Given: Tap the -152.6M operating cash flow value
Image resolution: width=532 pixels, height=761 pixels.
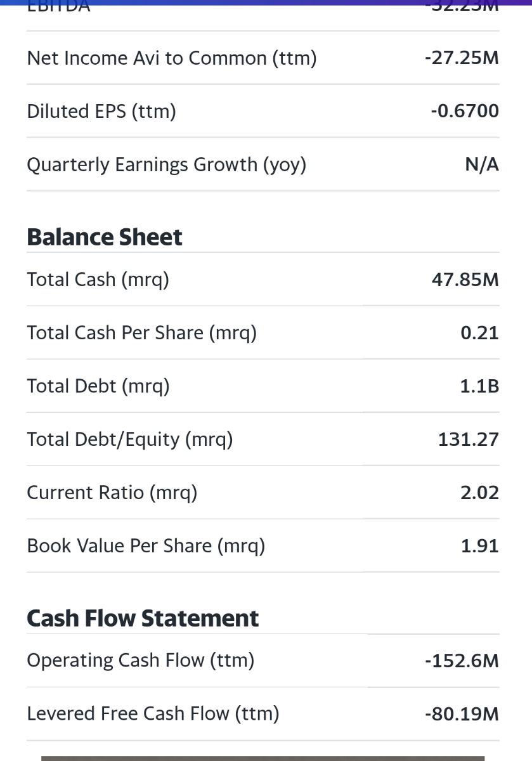Looking at the screenshot, I should pos(462,661).
